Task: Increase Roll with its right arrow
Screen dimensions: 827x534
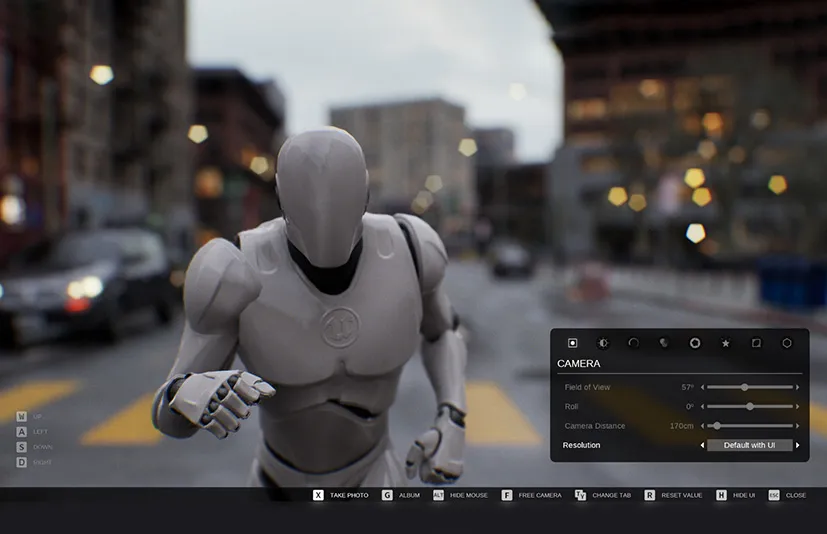Action: click(797, 406)
